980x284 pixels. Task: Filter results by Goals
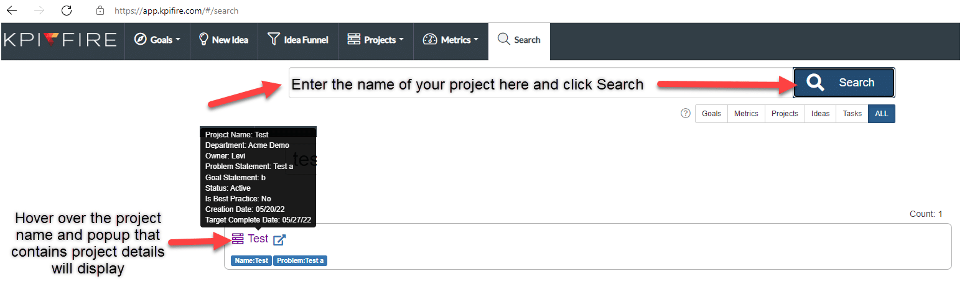(711, 114)
